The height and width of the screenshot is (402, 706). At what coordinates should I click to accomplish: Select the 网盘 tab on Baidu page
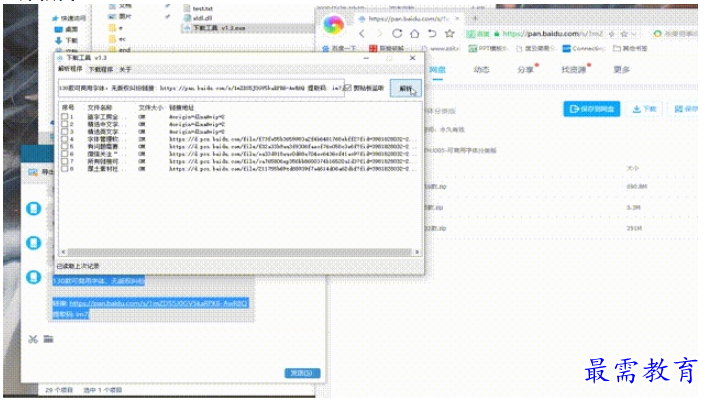[437, 70]
